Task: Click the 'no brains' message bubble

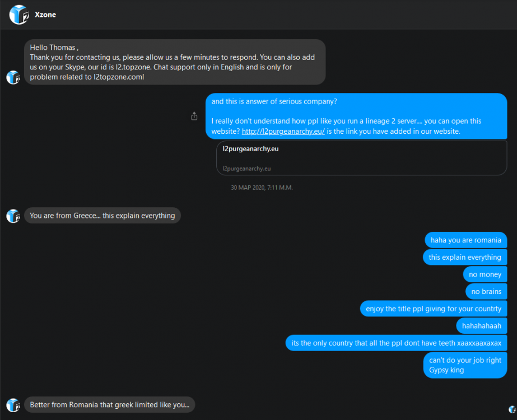Action: [x=486, y=291]
